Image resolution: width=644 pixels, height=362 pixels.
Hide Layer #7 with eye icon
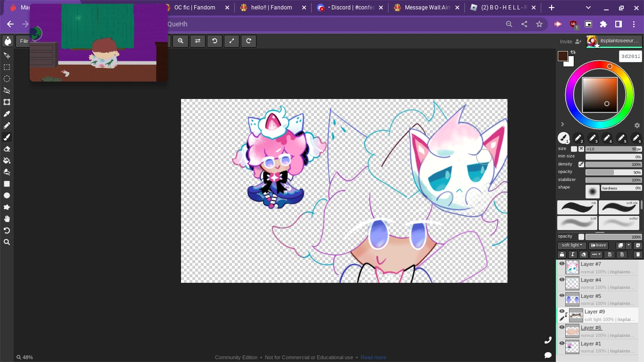click(x=561, y=264)
